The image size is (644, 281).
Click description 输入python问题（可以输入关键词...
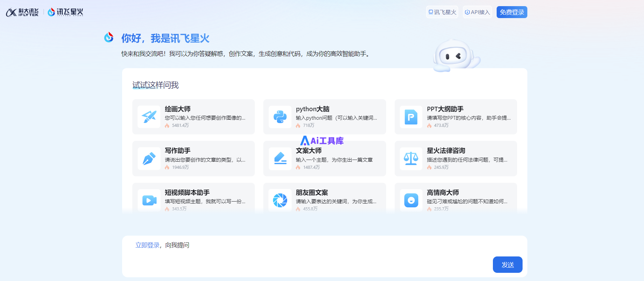coord(336,118)
